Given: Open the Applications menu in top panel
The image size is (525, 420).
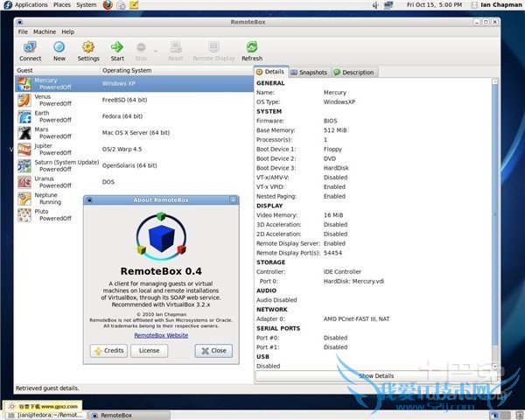Looking at the screenshot, I should click(x=31, y=5).
